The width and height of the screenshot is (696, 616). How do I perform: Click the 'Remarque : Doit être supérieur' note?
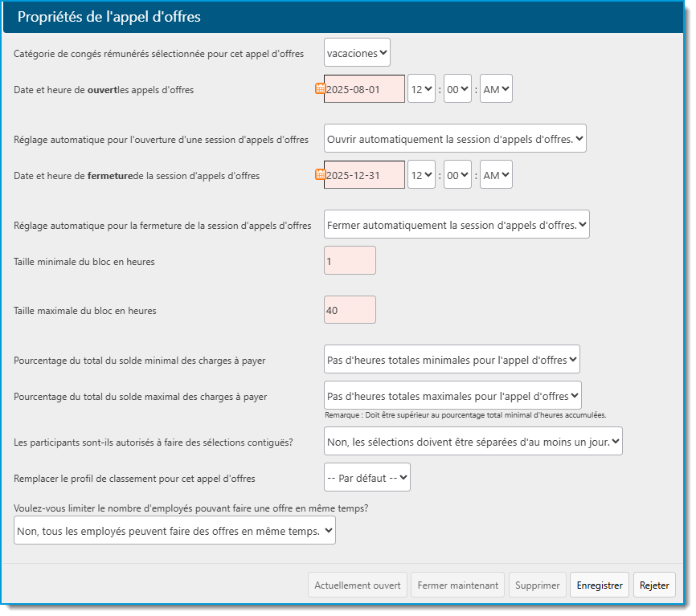click(465, 415)
